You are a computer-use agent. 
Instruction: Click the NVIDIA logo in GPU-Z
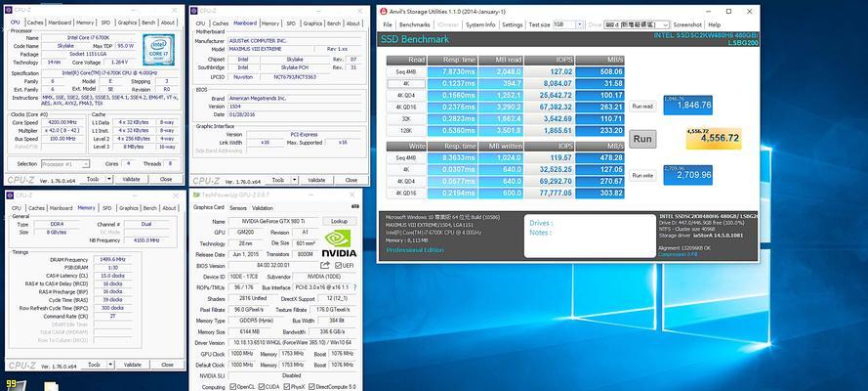(341, 243)
